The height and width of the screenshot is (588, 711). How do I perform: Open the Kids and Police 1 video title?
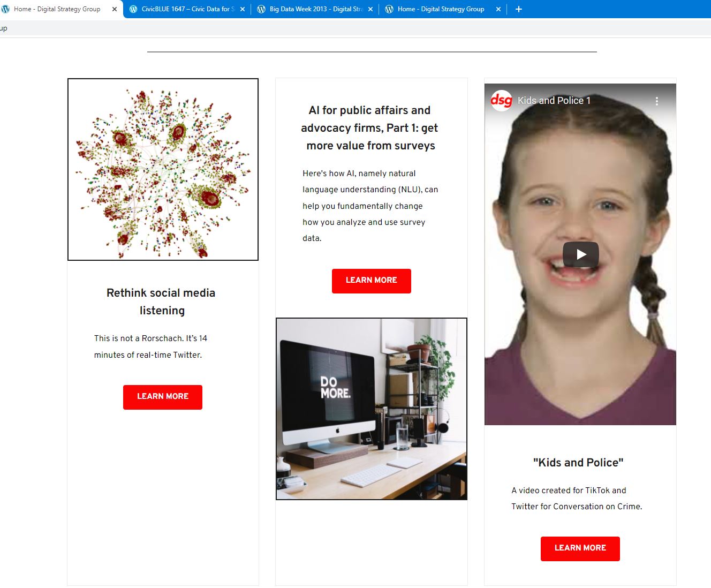(554, 101)
